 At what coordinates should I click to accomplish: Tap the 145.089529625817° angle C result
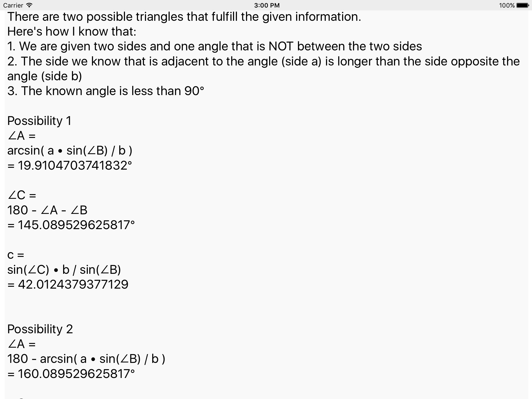tap(71, 225)
